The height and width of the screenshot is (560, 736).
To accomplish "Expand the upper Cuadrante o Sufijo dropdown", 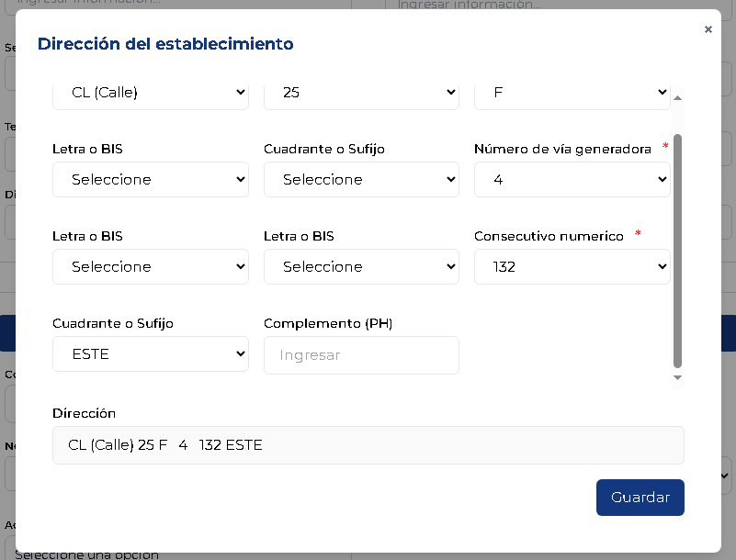I will pyautogui.click(x=361, y=180).
